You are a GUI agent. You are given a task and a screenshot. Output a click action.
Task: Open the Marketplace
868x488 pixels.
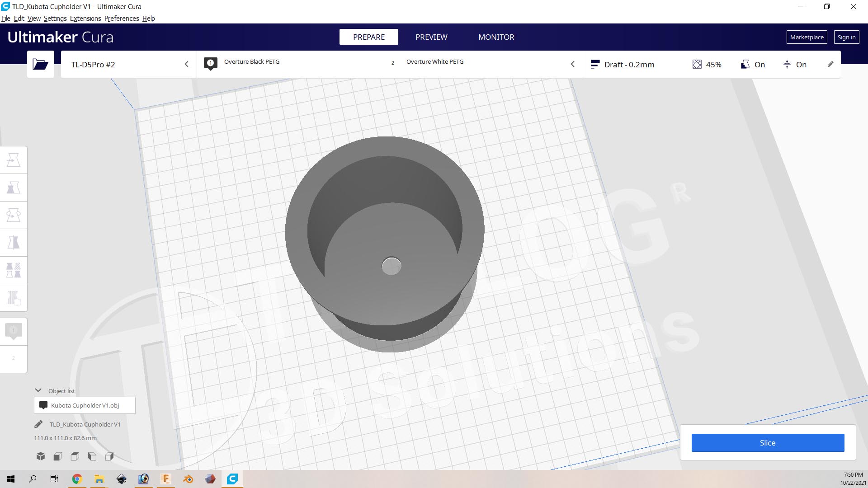pyautogui.click(x=807, y=37)
